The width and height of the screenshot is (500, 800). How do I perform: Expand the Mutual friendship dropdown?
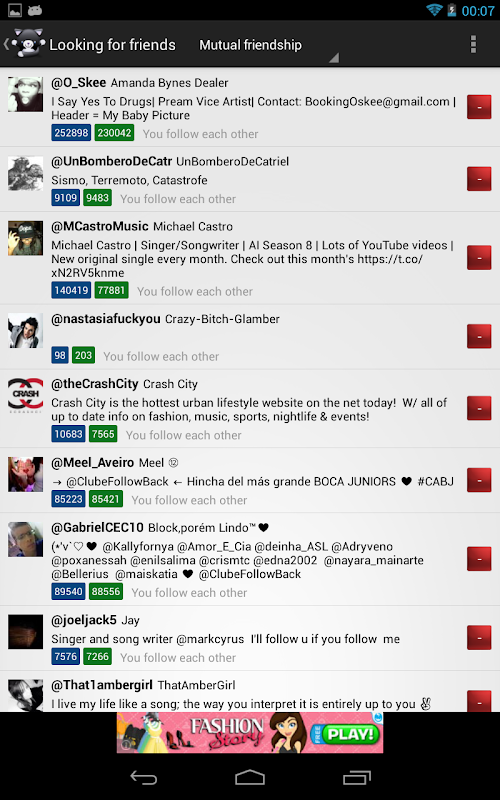click(265, 45)
